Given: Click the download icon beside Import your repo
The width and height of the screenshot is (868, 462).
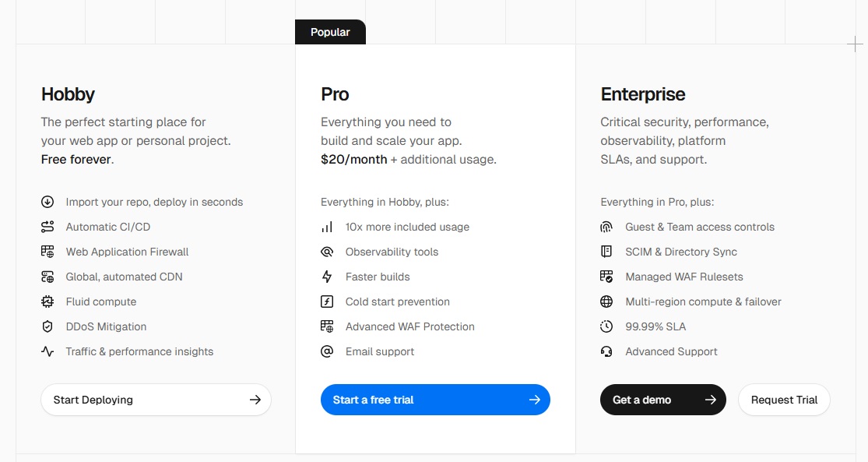Looking at the screenshot, I should coord(47,203).
